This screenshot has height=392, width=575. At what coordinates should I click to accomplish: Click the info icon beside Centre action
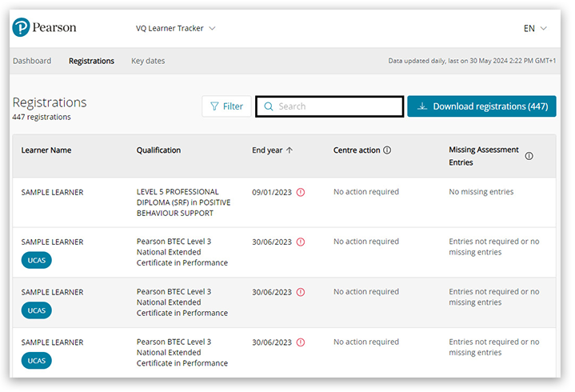[x=387, y=150]
